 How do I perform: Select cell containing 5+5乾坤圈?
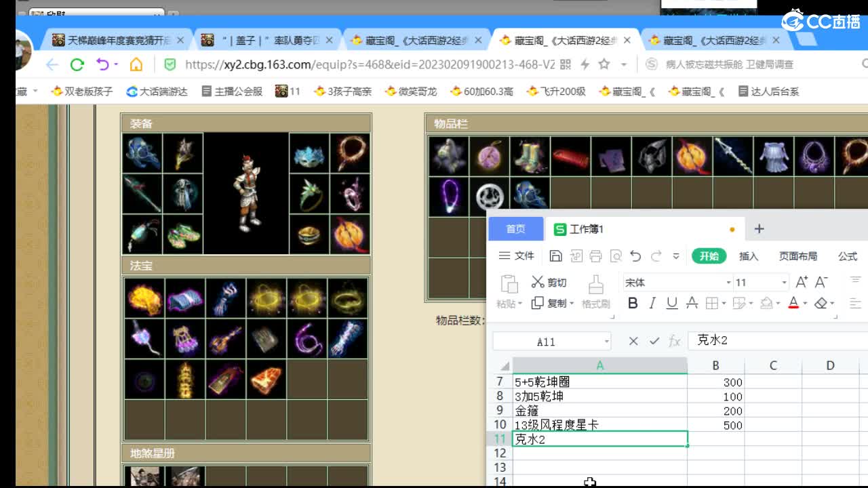click(599, 382)
